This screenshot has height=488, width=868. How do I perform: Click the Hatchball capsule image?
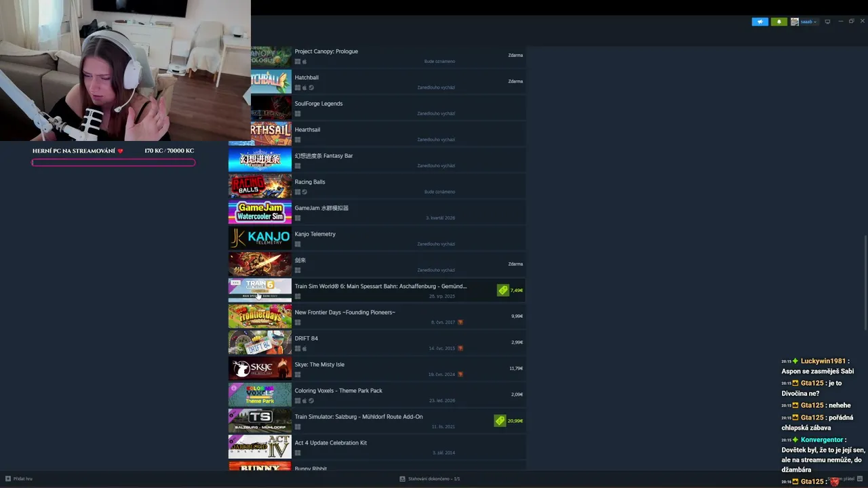pos(271,81)
